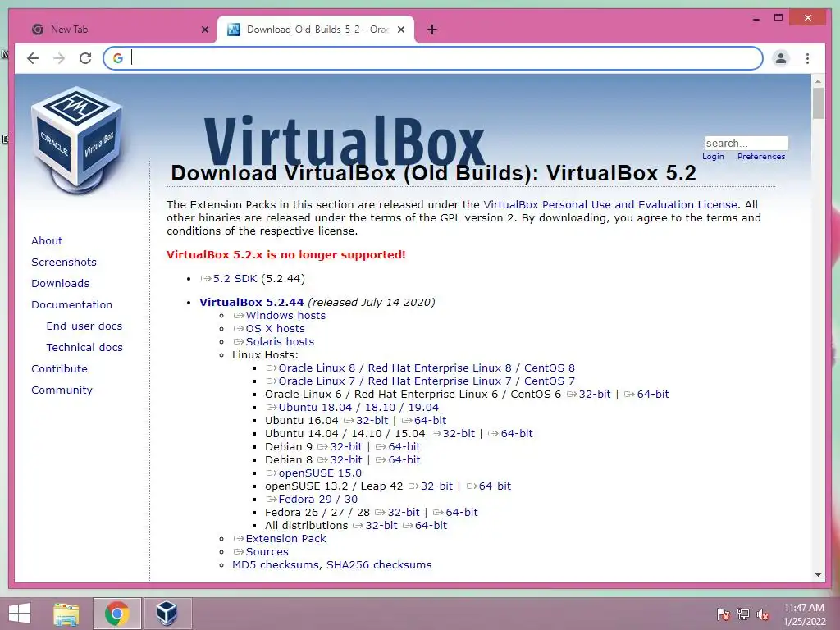Open a new browser tab
This screenshot has height=630, width=840.
pos(432,30)
